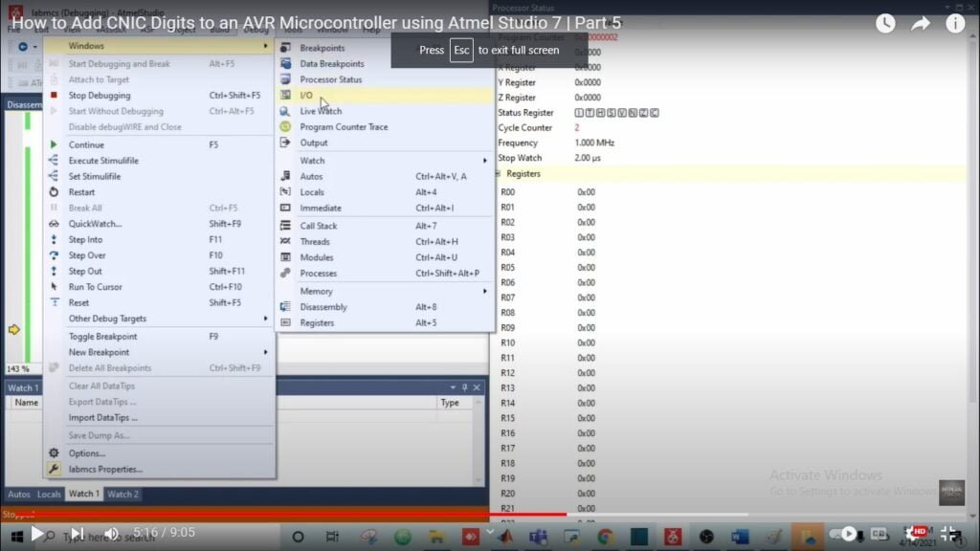
Task: Expand the Watch submenu arrow
Action: coord(485,161)
